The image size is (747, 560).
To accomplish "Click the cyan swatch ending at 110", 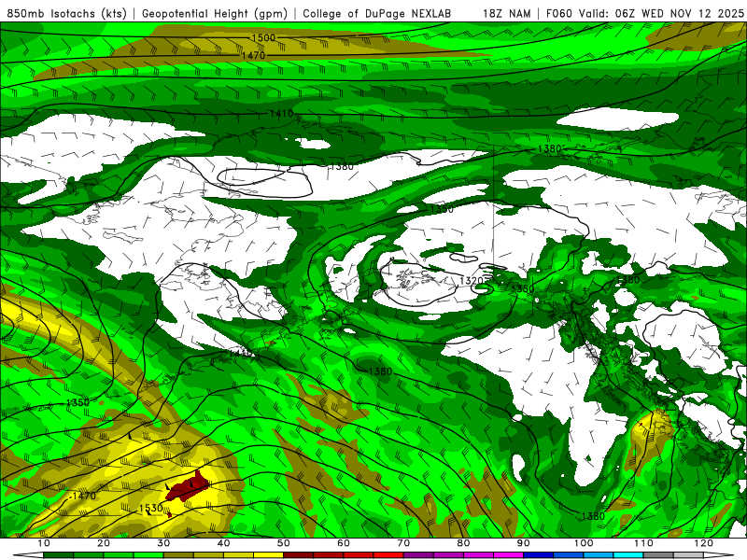I will pyautogui.click(x=628, y=555).
